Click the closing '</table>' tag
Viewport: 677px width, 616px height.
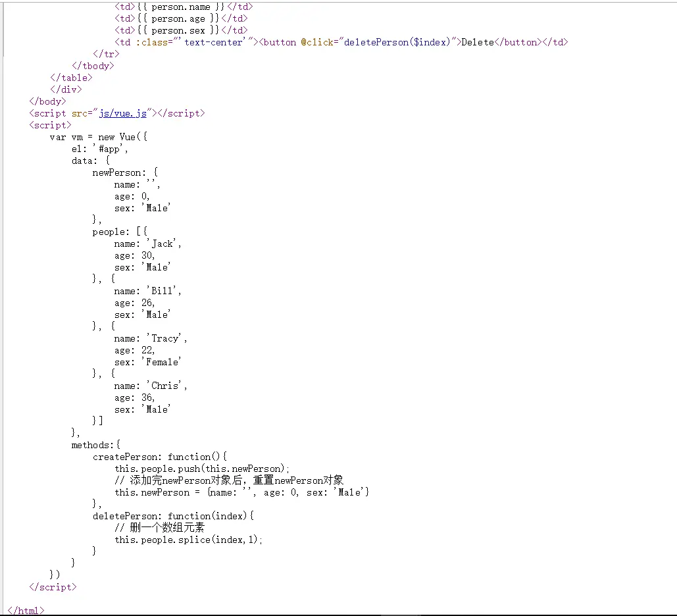(71, 78)
